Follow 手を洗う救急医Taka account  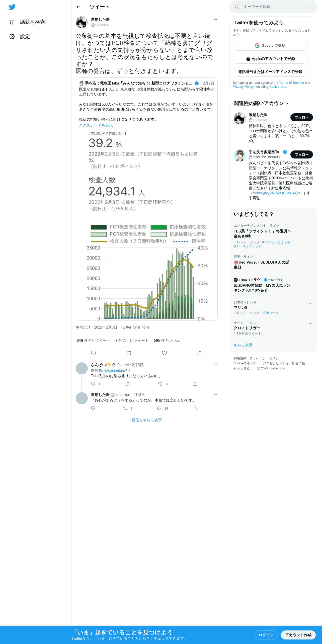302,154
